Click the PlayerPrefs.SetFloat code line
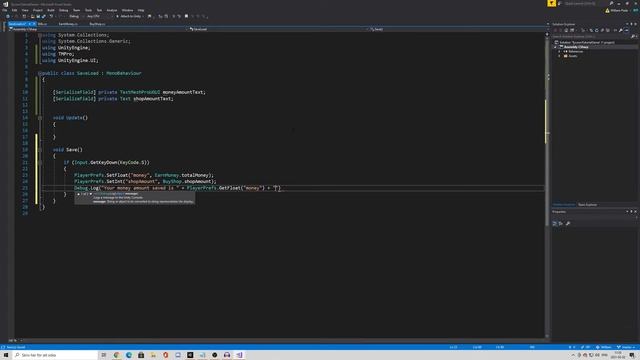The width and height of the screenshot is (640, 360). (x=144, y=175)
